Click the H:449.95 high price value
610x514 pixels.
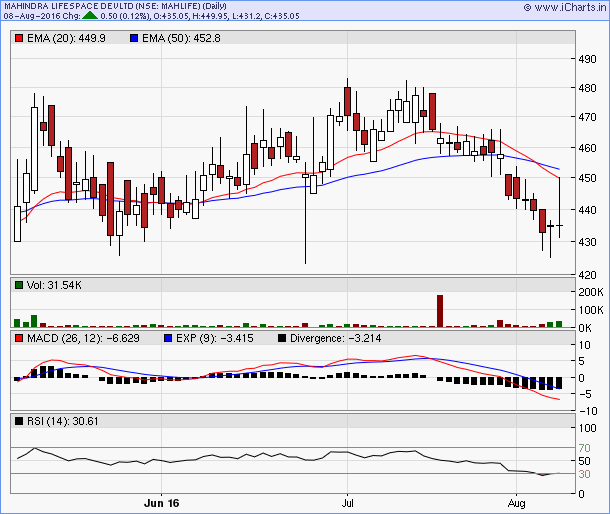pyautogui.click(x=208, y=16)
